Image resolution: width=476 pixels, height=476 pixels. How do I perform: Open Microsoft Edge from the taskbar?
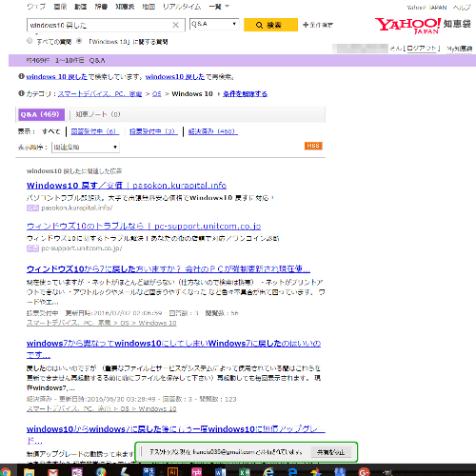(x=292, y=471)
